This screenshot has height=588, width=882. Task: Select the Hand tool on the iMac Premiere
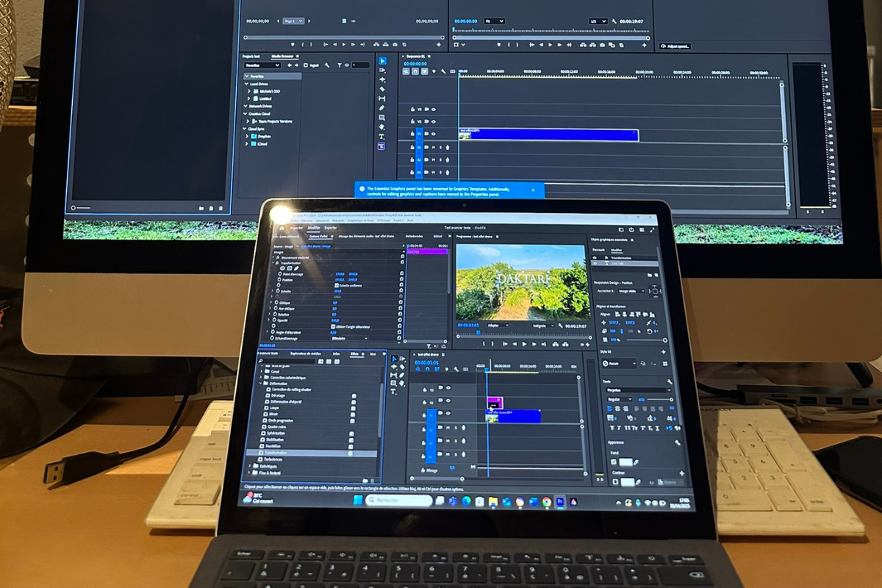click(x=382, y=127)
